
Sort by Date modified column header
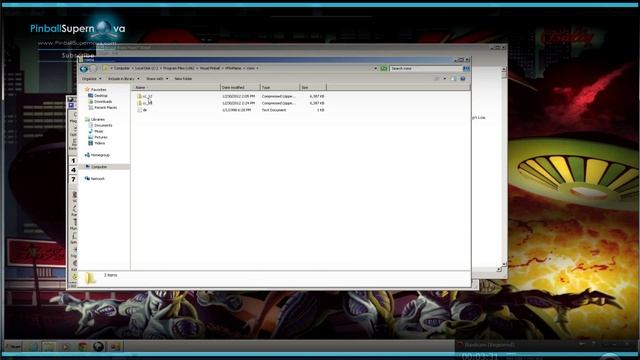[240, 87]
